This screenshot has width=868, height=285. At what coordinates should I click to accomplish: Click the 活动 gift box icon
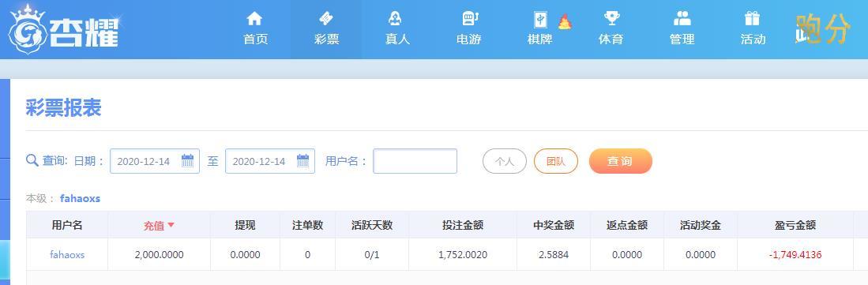(752, 19)
